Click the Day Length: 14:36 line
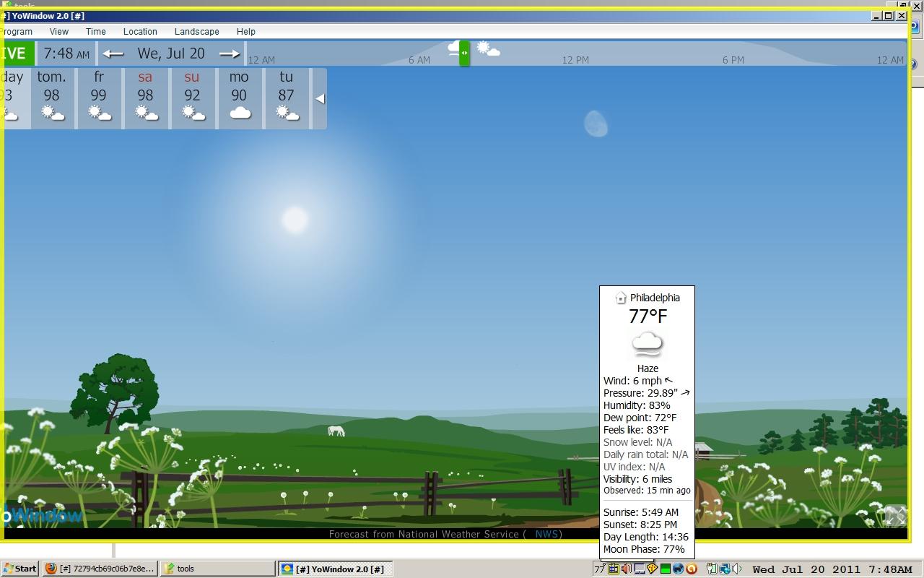Viewport: 924px width, 578px height. tap(646, 537)
